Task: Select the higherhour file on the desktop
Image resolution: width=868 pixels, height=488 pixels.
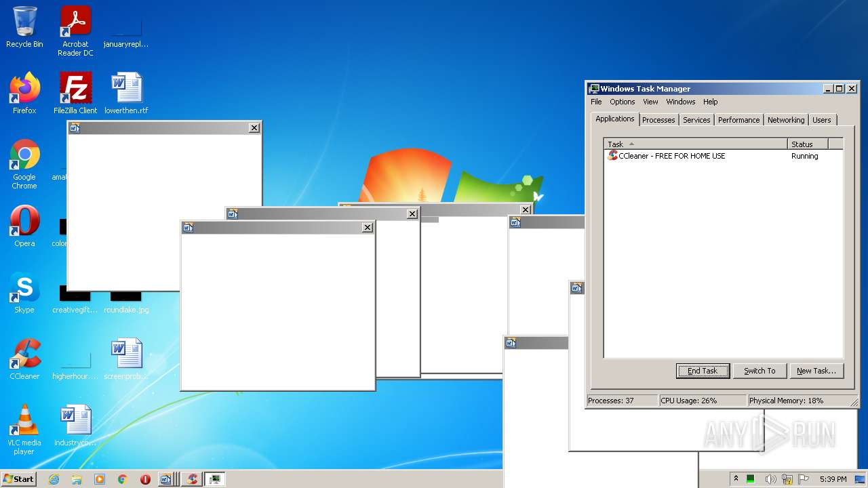Action: 75,366
